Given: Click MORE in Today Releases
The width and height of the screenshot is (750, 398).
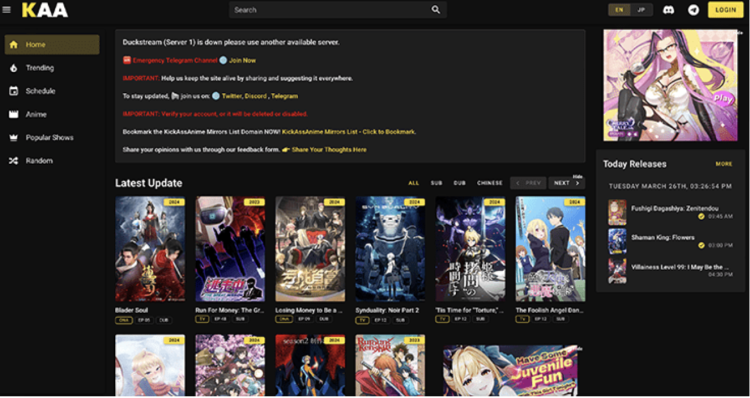Looking at the screenshot, I should point(724,164).
